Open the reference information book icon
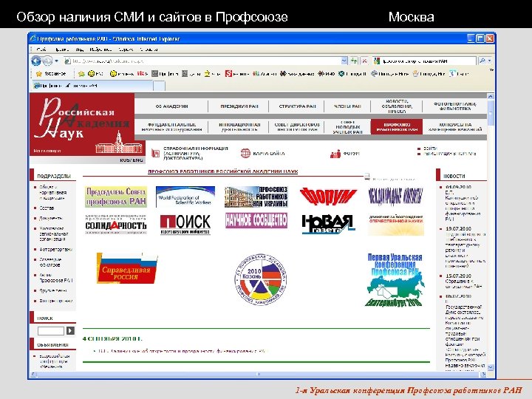The image size is (532, 399). pos(155,154)
